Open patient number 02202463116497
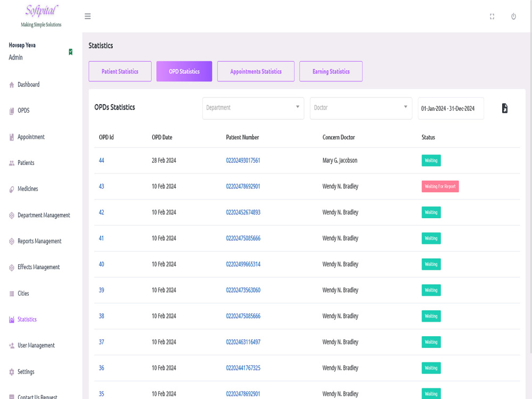532x399 pixels. 243,342
